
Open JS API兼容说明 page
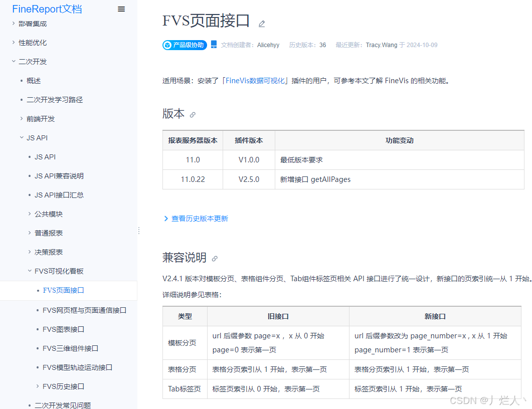pos(59,176)
